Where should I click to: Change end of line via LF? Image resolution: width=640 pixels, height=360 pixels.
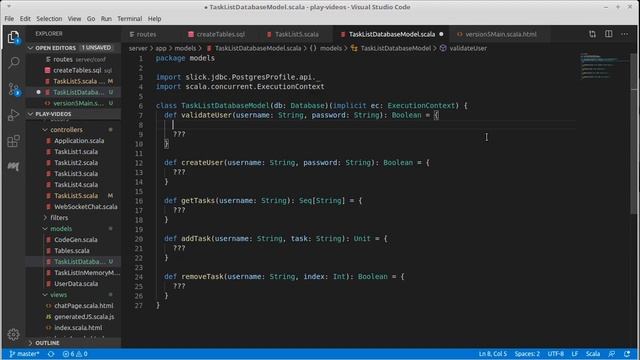coord(575,354)
